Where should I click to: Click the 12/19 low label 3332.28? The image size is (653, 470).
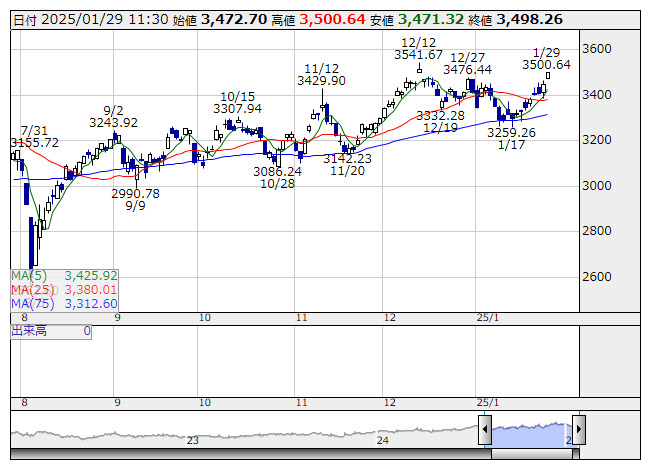[x=440, y=115]
